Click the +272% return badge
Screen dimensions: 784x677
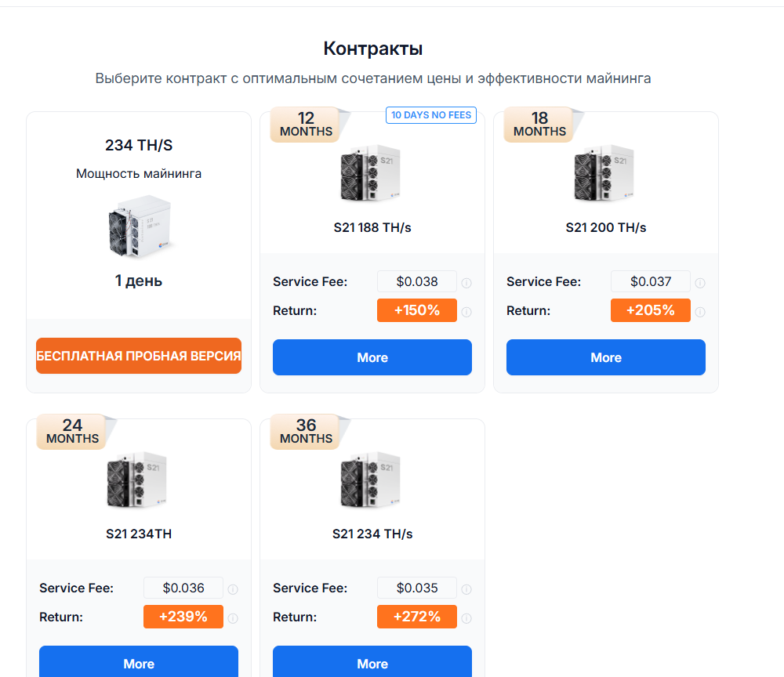[x=417, y=617]
